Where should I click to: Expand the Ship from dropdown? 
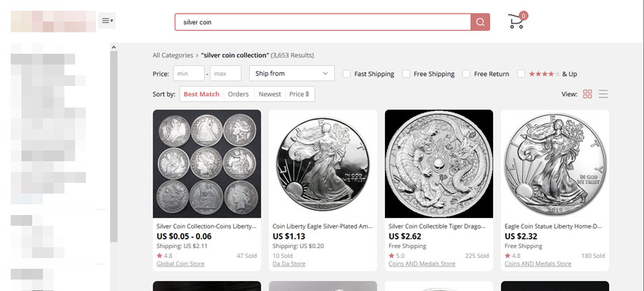point(291,74)
